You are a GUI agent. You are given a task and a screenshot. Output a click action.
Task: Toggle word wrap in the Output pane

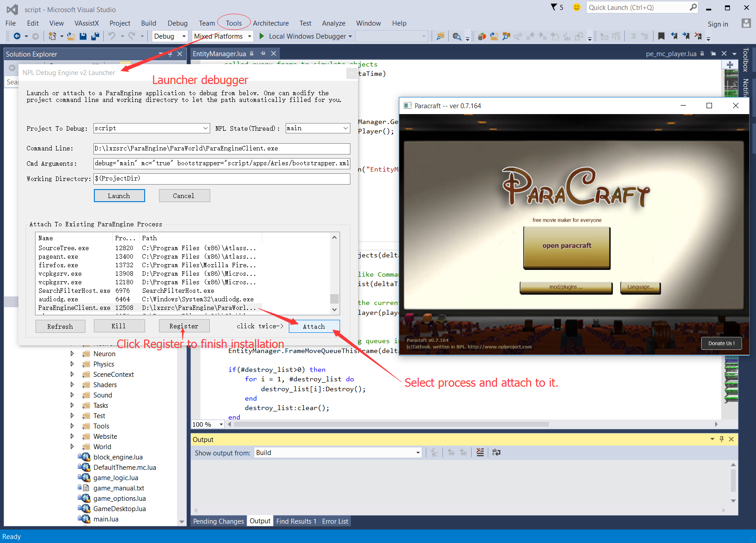click(x=496, y=452)
